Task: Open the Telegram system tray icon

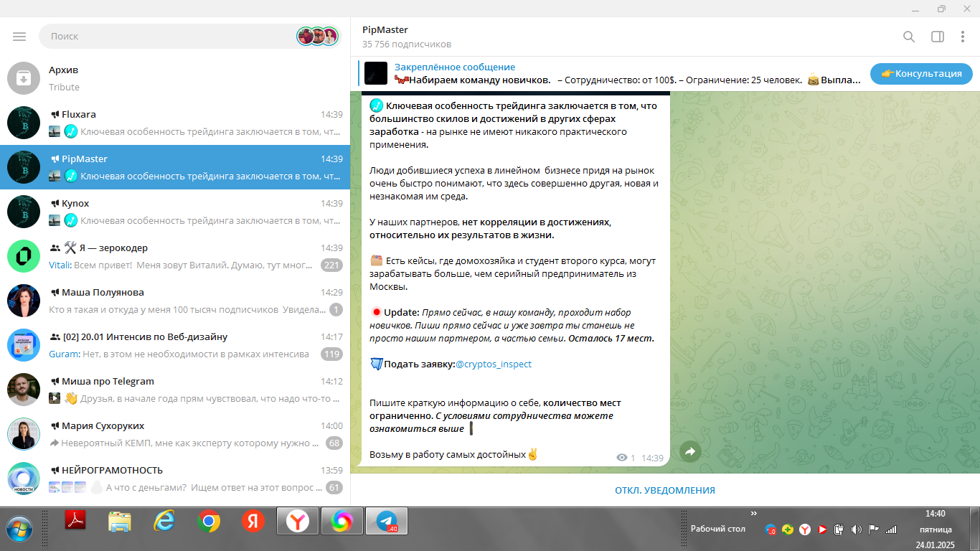Action: pos(771,529)
